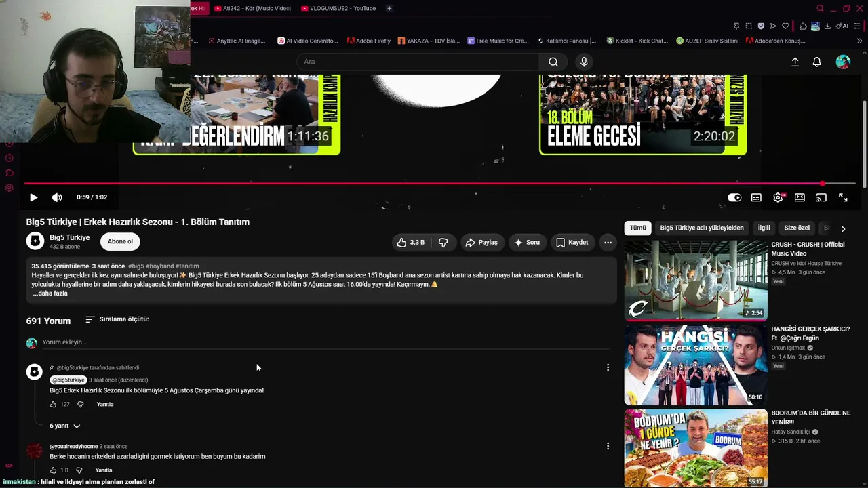868x488 pixels.
Task: Open the Free Music for Cre... bookmark
Action: point(498,41)
